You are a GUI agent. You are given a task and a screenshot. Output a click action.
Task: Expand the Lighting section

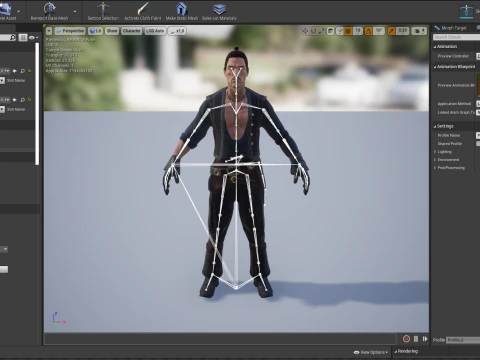435,152
